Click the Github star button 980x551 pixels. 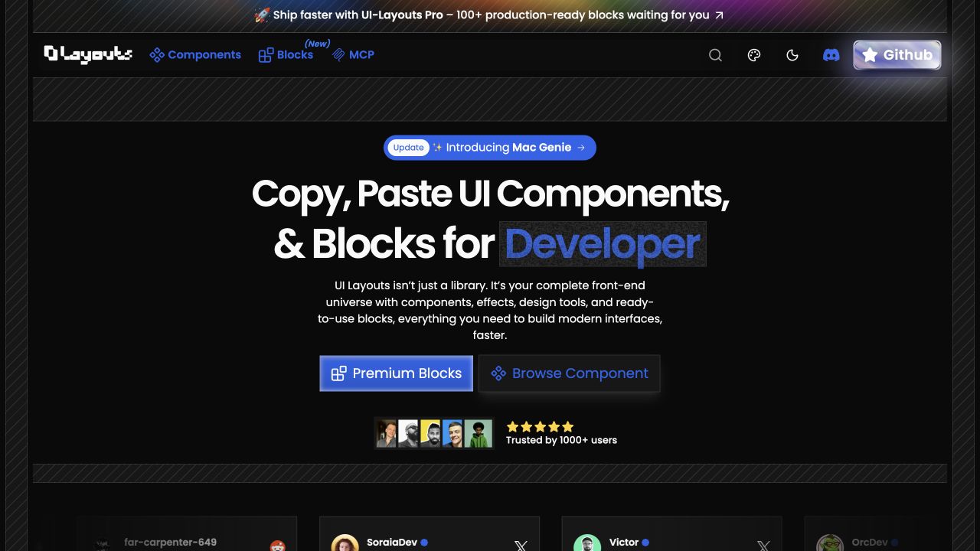pos(897,55)
